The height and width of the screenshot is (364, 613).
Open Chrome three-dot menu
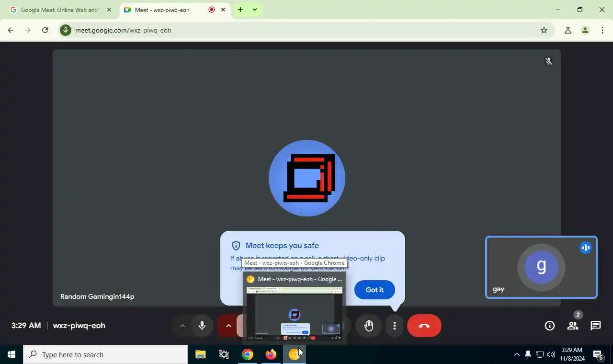[602, 30]
